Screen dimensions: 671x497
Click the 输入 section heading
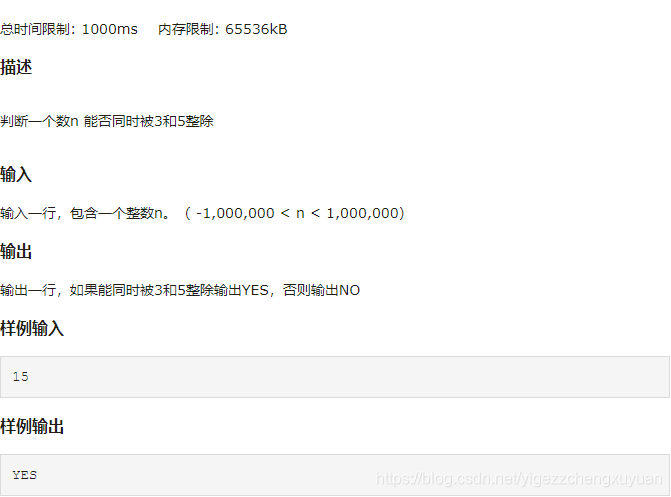click(x=16, y=174)
